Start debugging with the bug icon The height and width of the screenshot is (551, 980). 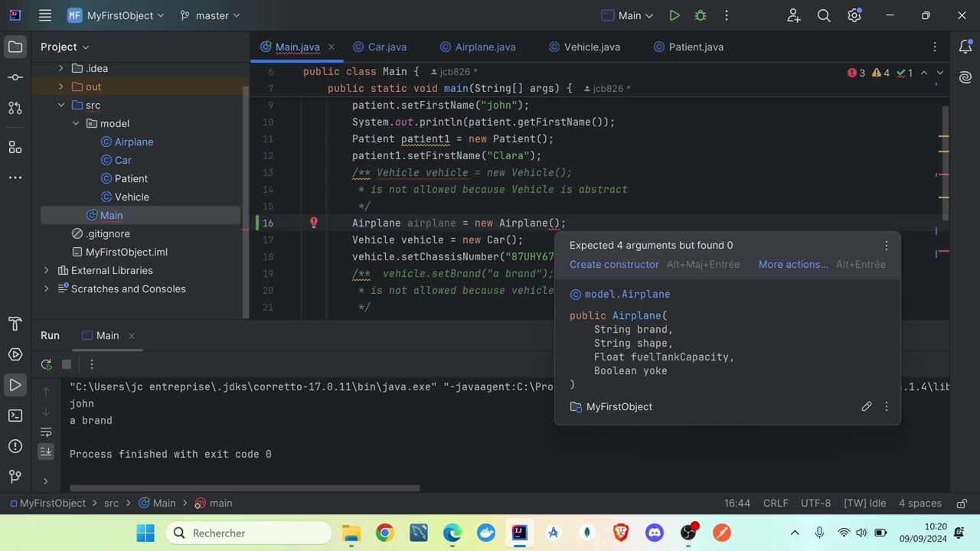click(700, 15)
